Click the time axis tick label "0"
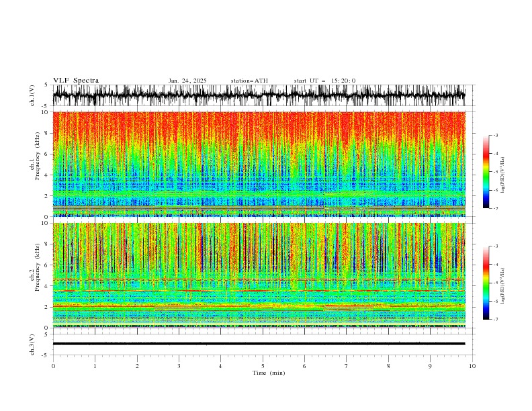The width and height of the screenshot is (532, 411). [x=53, y=366]
